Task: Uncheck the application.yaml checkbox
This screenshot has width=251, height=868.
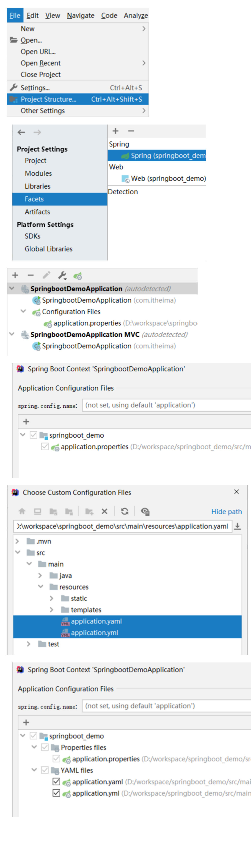Action: [x=56, y=781]
